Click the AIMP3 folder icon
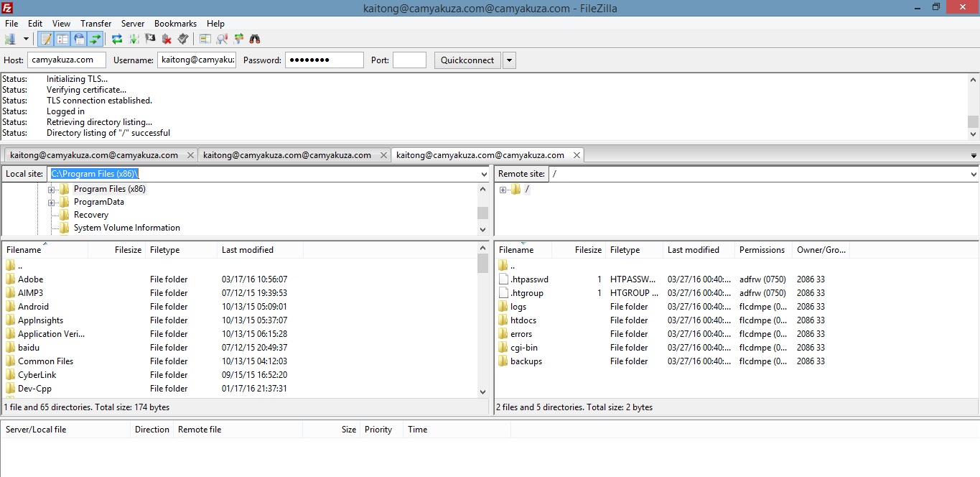The width and height of the screenshot is (980, 477). tap(10, 293)
